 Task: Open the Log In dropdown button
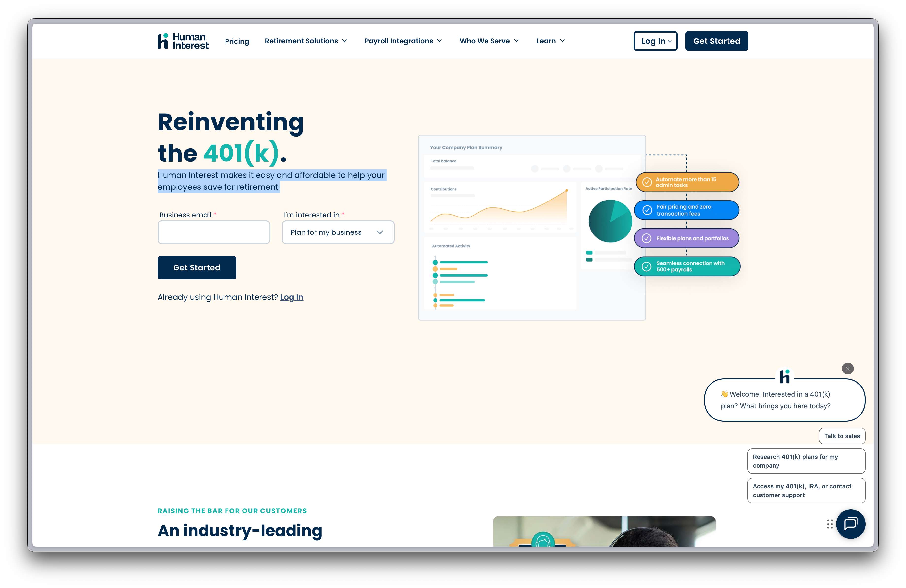[655, 41]
